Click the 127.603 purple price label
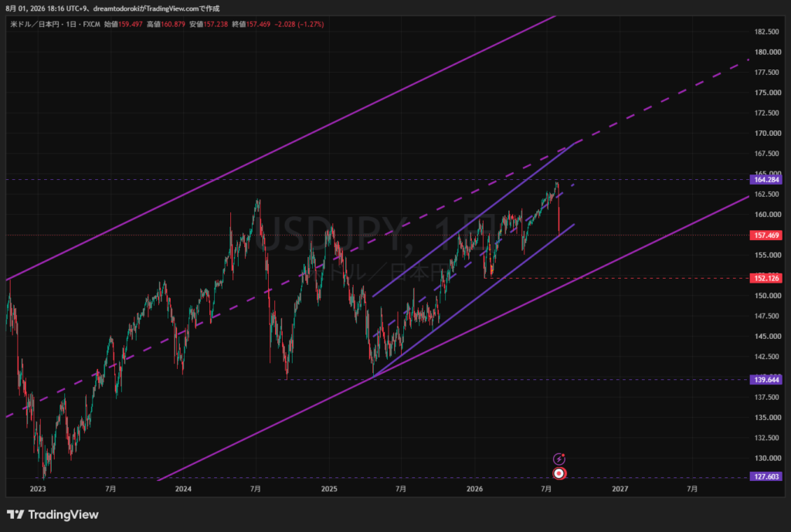791x532 pixels. pyautogui.click(x=766, y=476)
